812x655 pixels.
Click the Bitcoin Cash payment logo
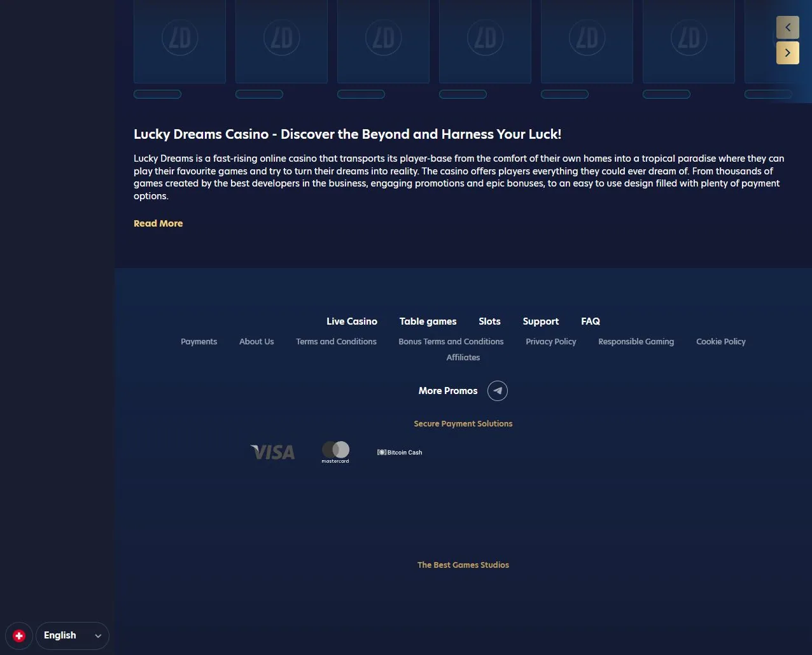pos(400,452)
